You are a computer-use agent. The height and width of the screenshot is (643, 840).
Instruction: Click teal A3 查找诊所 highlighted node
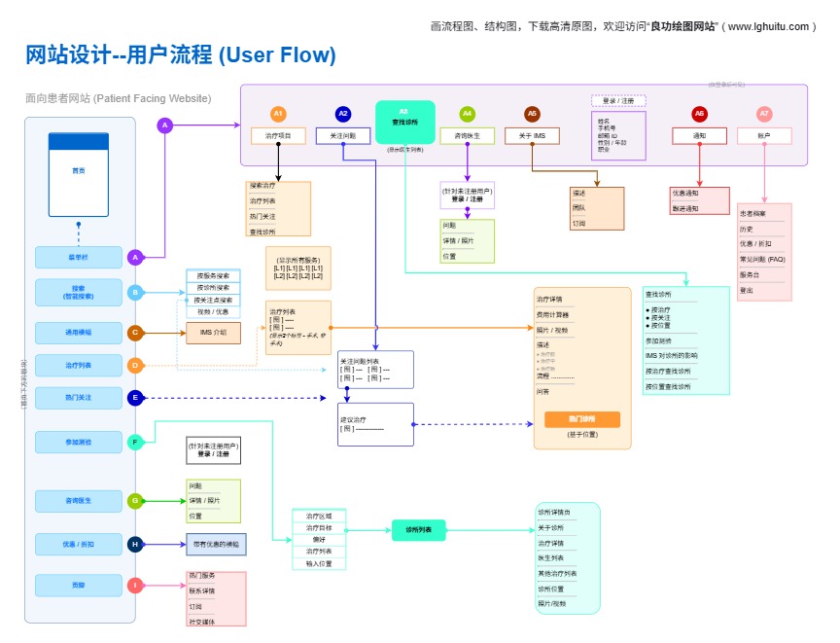405,123
